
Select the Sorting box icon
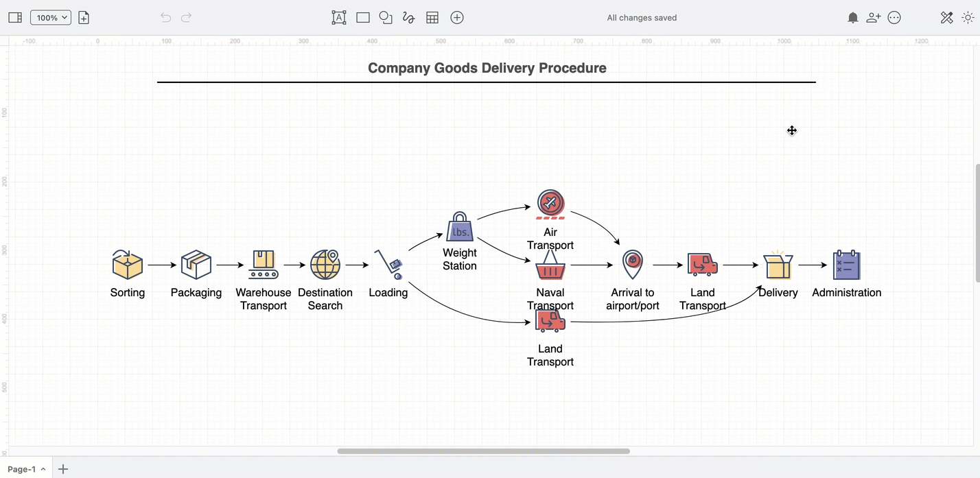point(128,264)
